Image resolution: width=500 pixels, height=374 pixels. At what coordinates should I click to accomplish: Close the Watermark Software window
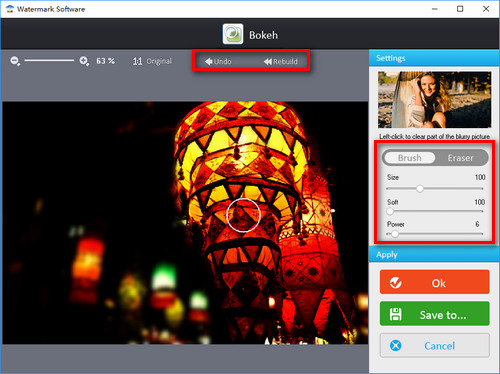(486, 9)
